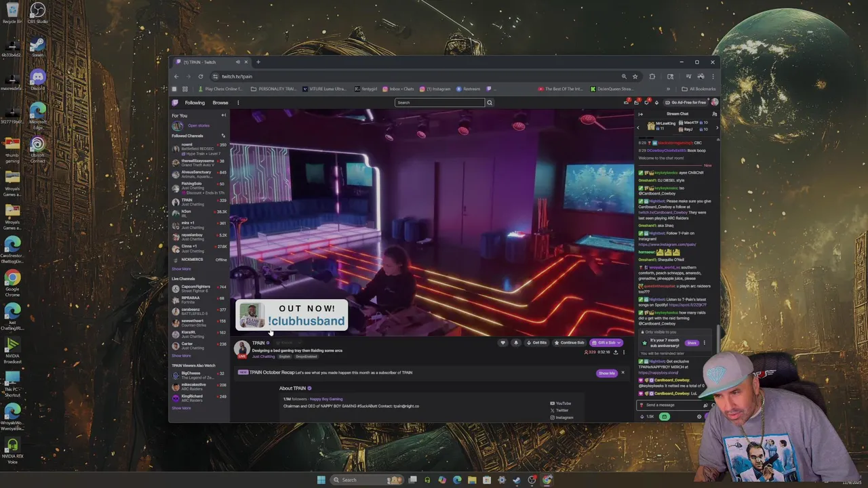Collapse the For You sidebar arrow
This screenshot has width=868, height=488.
point(224,115)
